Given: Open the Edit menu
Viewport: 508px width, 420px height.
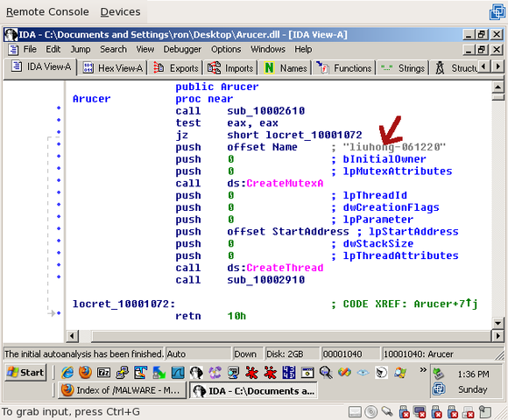Looking at the screenshot, I should point(53,49).
